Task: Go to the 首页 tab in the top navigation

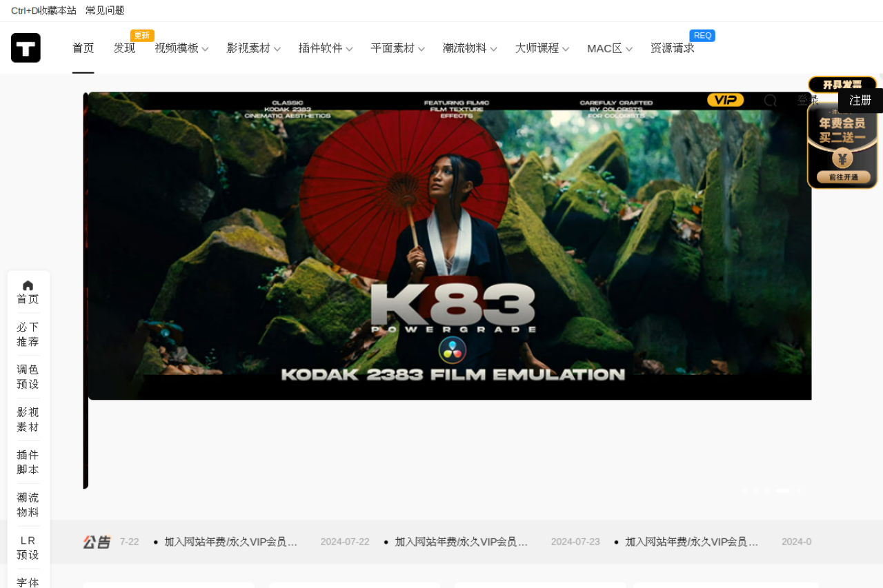Action: tap(83, 48)
